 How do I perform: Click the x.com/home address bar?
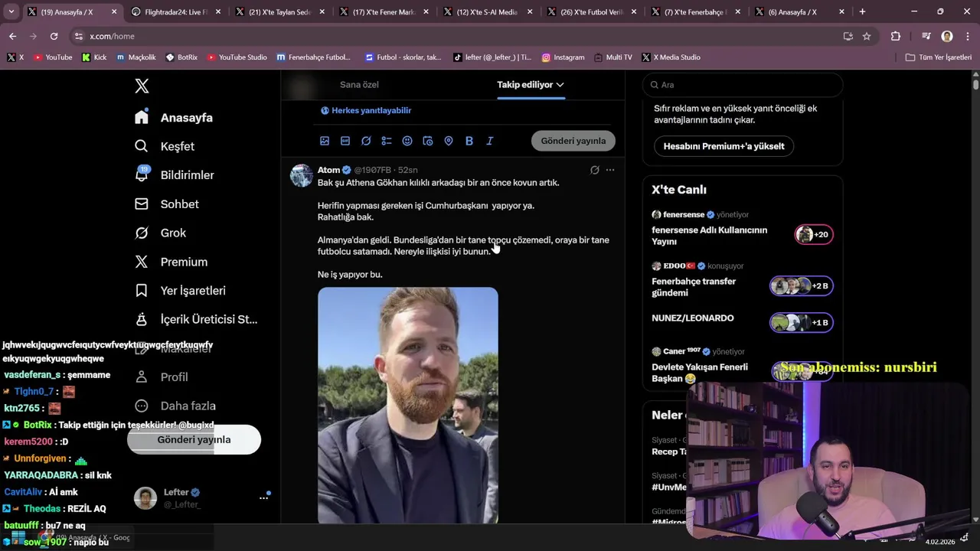[x=455, y=36]
